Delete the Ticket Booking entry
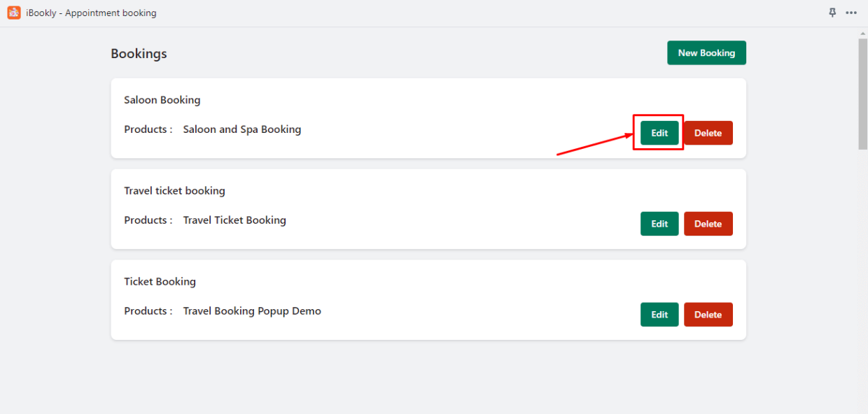The width and height of the screenshot is (868, 414). point(708,314)
